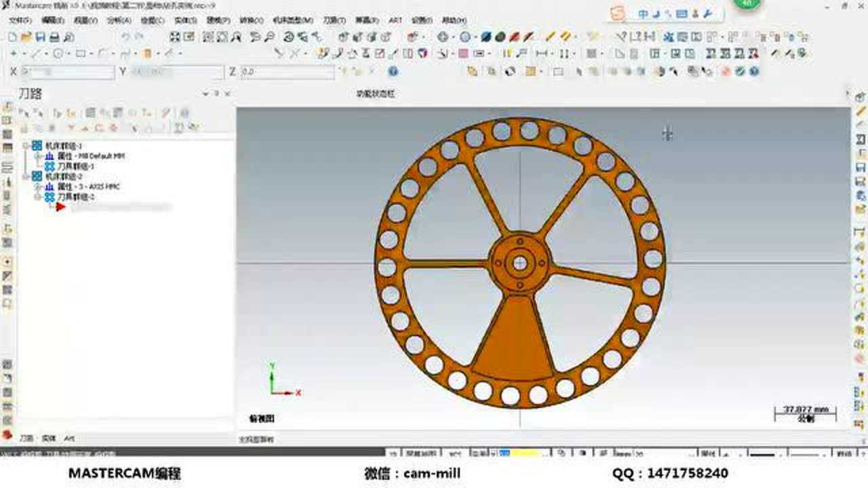Select the Regenerate all operations icon in 刀路 panel
868x488 pixels.
(x=71, y=113)
